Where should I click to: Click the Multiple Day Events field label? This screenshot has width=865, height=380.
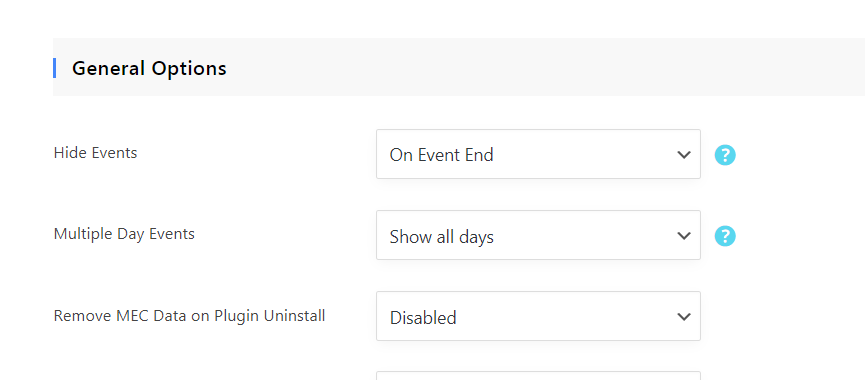point(124,234)
